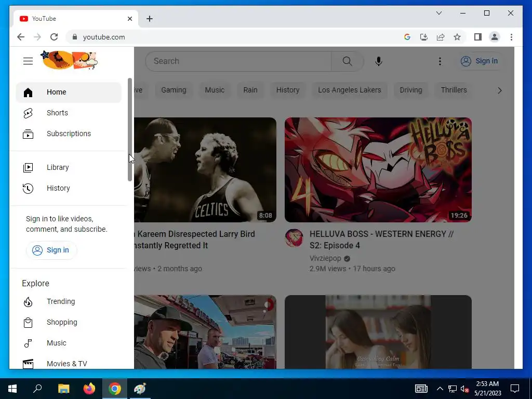Select the Rain filter chip

[250, 90]
